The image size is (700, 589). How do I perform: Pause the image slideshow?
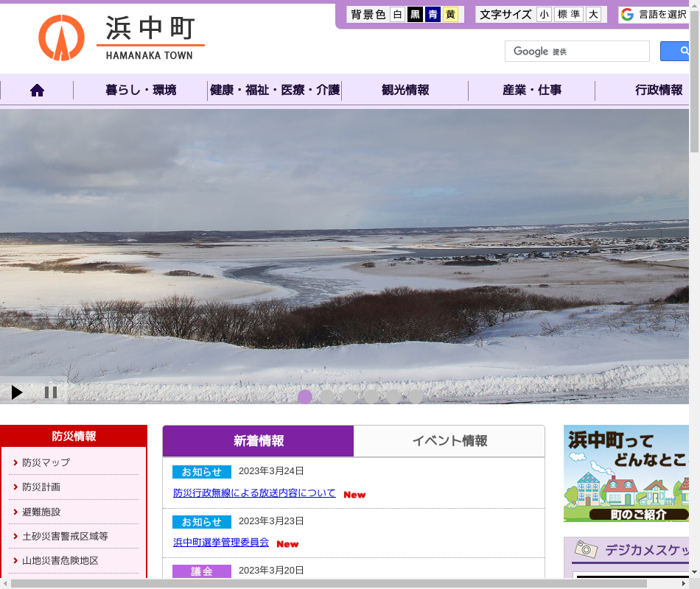[x=51, y=392]
